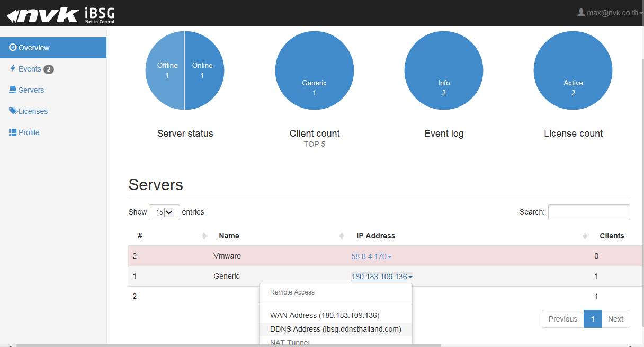The width and height of the screenshot is (644, 347).
Task: Click the user icon beside max@nvk.co.th
Action: [581, 12]
